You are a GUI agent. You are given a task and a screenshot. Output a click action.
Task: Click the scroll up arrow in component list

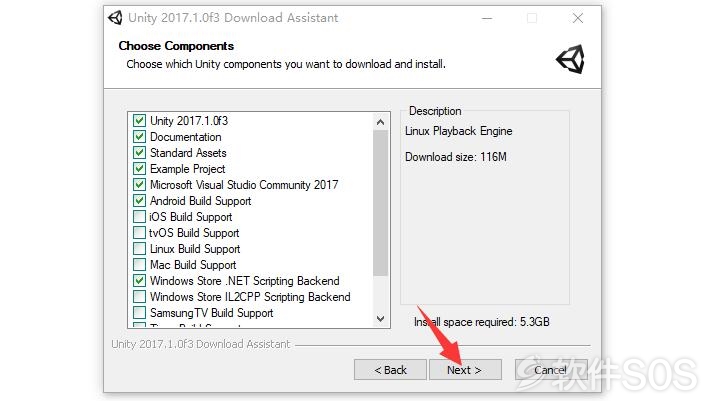(x=380, y=122)
